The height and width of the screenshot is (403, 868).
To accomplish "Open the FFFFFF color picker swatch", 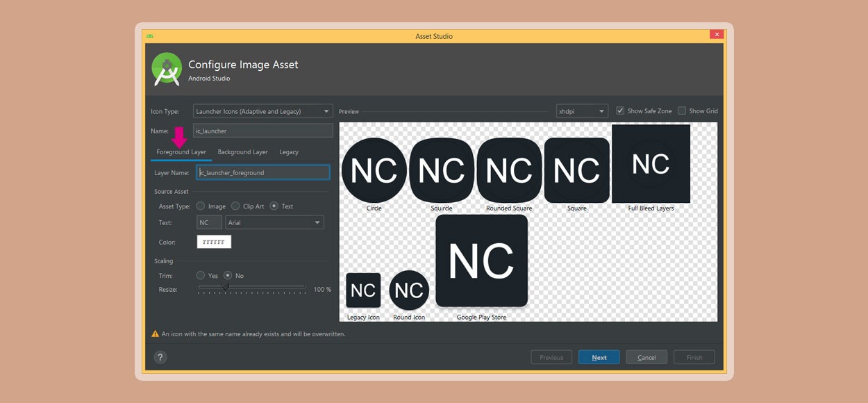I will click(214, 242).
